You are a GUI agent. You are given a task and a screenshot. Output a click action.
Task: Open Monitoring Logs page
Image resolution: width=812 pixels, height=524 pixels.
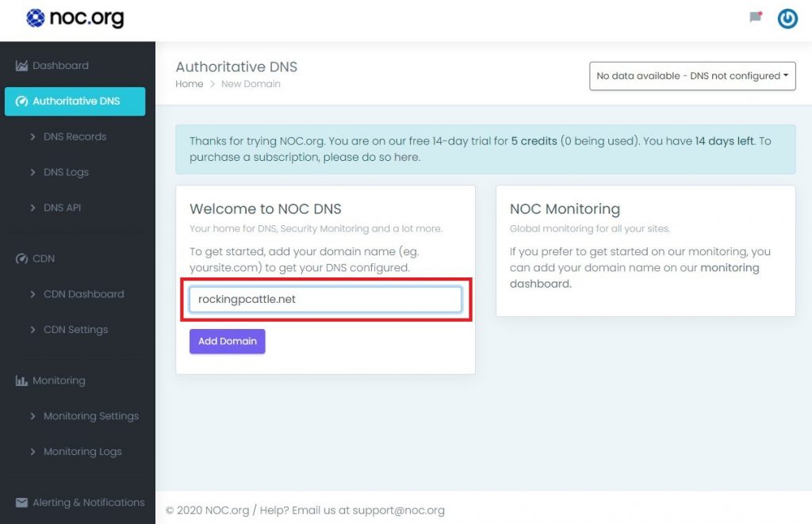click(x=82, y=452)
